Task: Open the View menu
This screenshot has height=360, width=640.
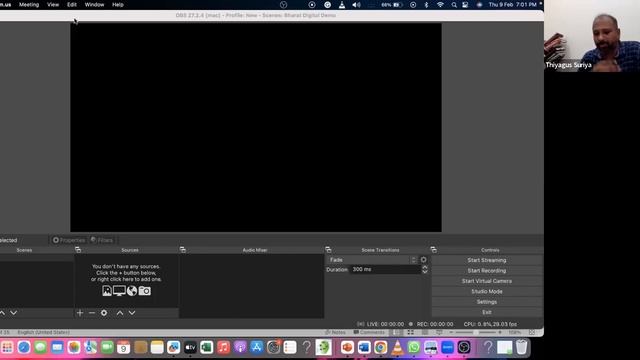Action: [53, 5]
